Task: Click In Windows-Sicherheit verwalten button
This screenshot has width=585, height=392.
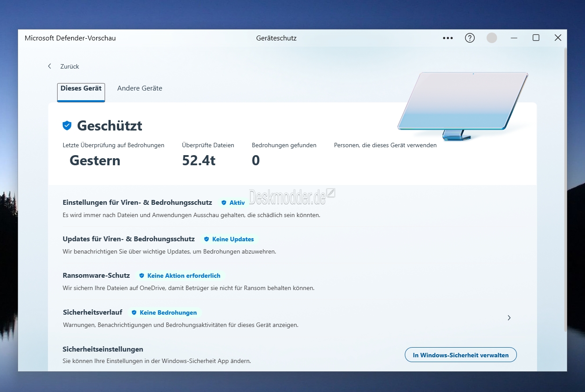Action: 461,355
